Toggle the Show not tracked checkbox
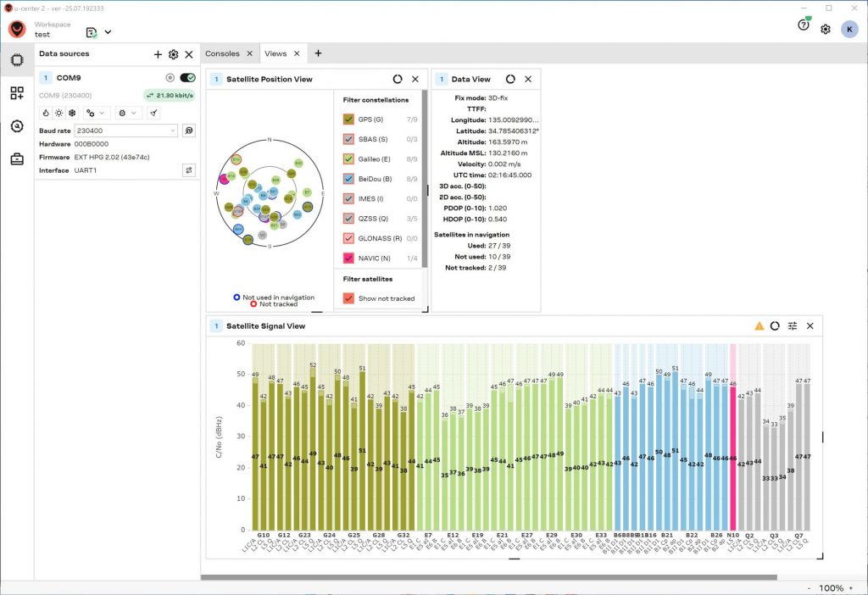The image size is (868, 595). (348, 298)
